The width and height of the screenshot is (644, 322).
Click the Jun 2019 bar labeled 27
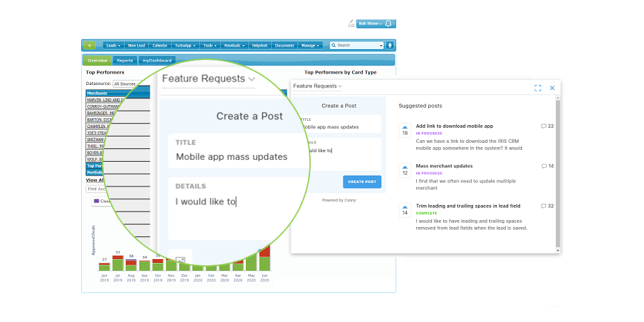104,267
